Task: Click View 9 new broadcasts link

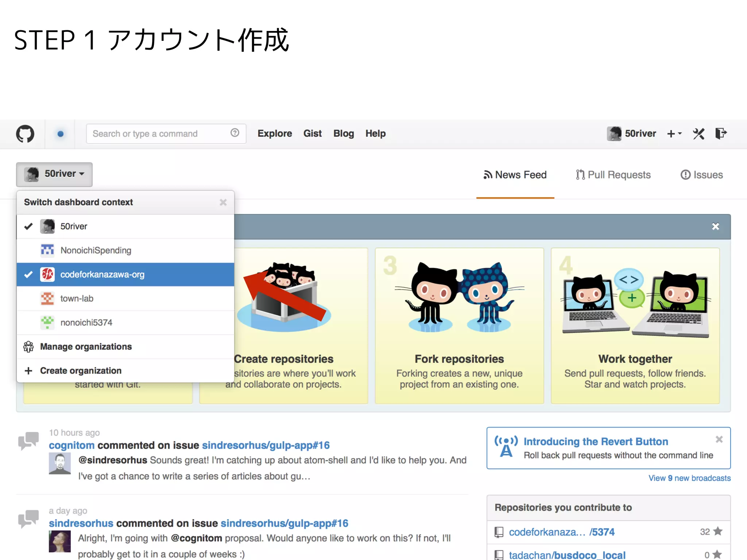Action: click(x=689, y=478)
